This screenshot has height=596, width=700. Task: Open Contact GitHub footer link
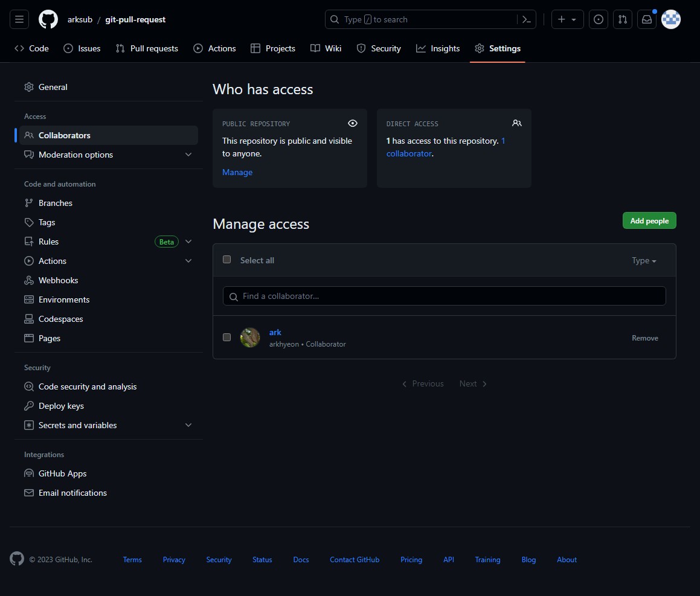(355, 559)
